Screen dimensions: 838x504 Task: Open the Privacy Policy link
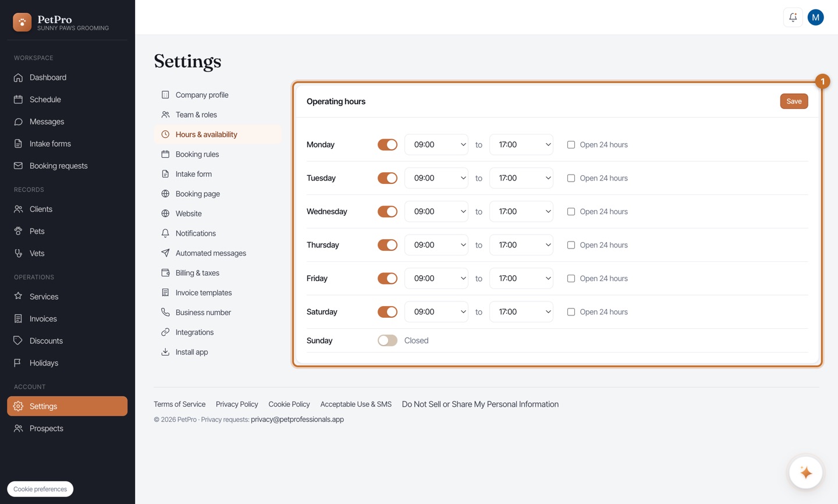[x=237, y=404]
